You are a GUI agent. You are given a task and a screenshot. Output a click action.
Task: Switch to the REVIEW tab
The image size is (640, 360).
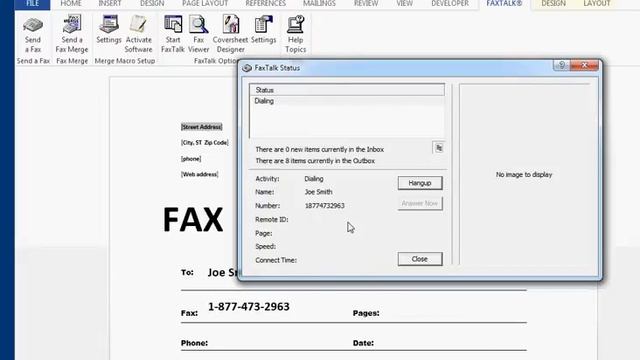[366, 4]
